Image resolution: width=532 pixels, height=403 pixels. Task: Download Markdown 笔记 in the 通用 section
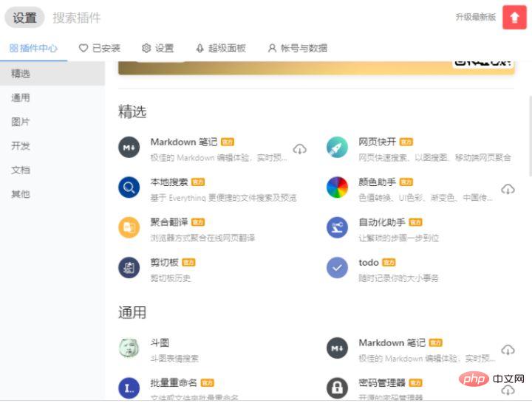pyautogui.click(x=508, y=350)
